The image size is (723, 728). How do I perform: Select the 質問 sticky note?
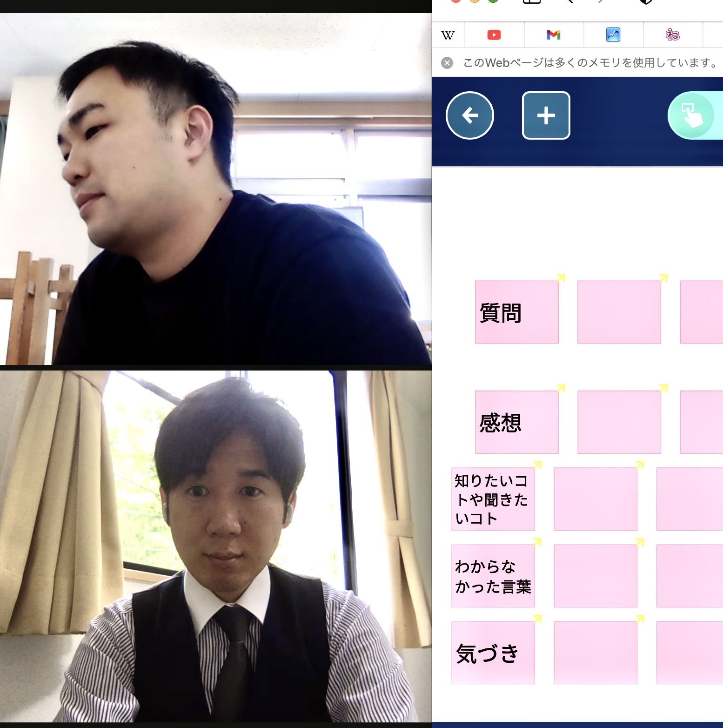tap(516, 312)
